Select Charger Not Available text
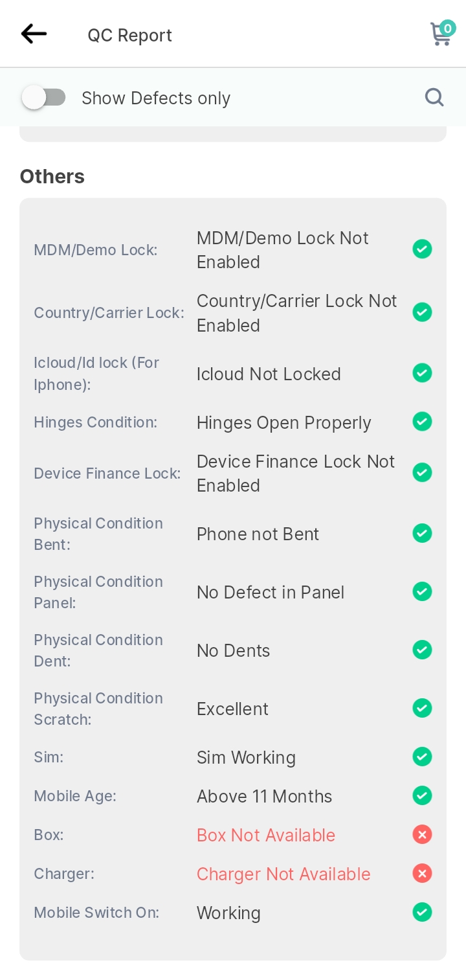The width and height of the screenshot is (466, 980). pos(283,874)
